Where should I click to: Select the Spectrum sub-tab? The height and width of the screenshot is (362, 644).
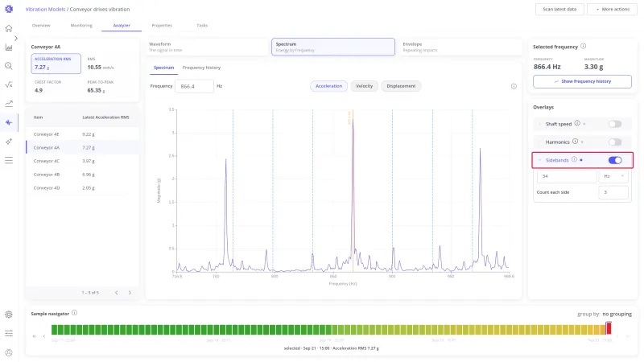(164, 68)
